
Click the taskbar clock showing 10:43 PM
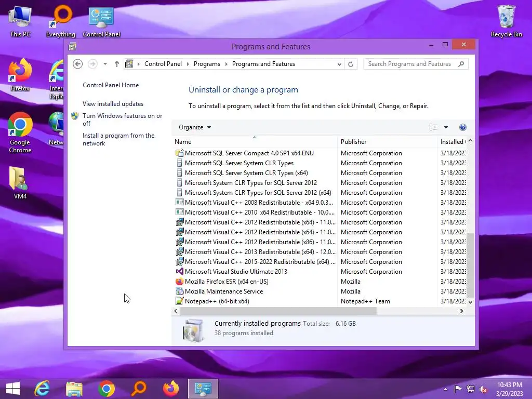click(x=510, y=389)
